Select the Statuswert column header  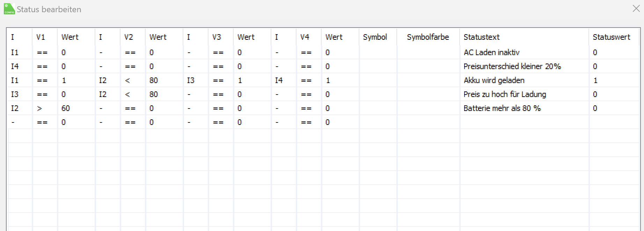pyautogui.click(x=611, y=37)
